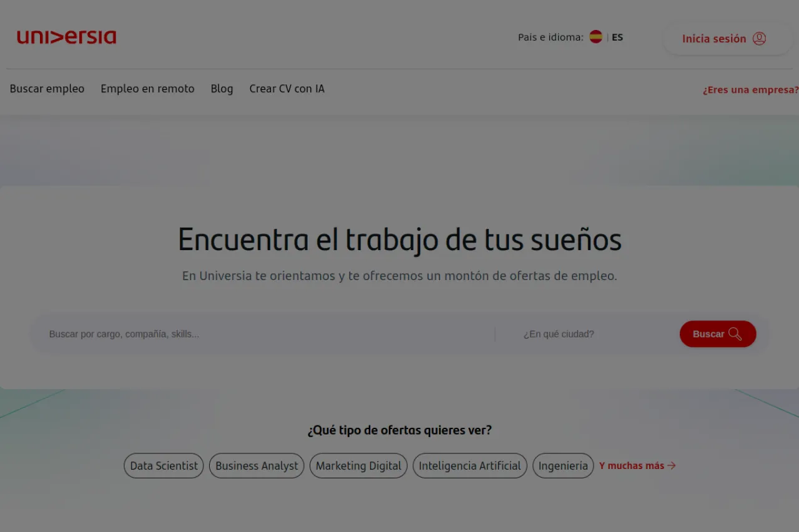Click the Encuentra el trabajo de tus sueños heading

[399, 240]
